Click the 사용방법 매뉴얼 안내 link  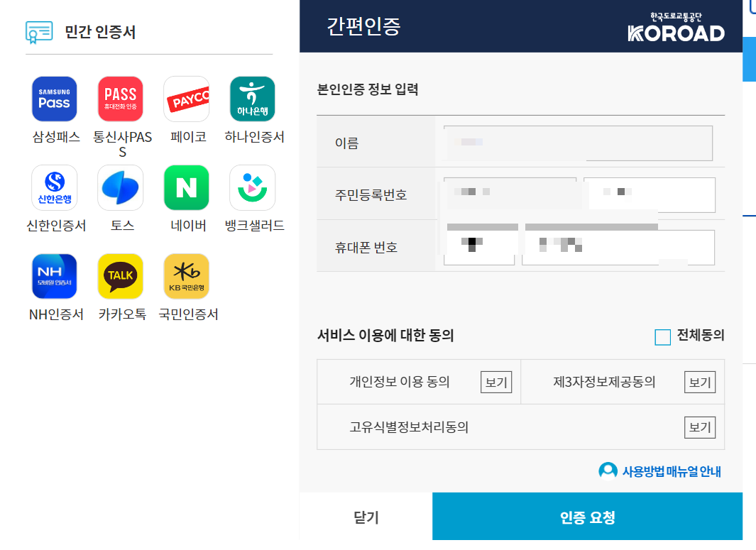tap(660, 471)
